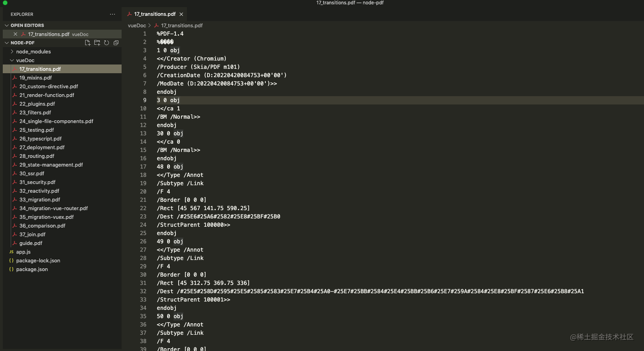
Task: Close 17_transitions.pdf in Open Editors list
Action: coord(15,34)
